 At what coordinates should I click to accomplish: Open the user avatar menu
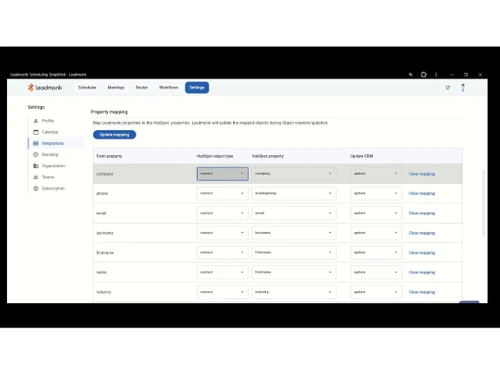[x=463, y=88]
